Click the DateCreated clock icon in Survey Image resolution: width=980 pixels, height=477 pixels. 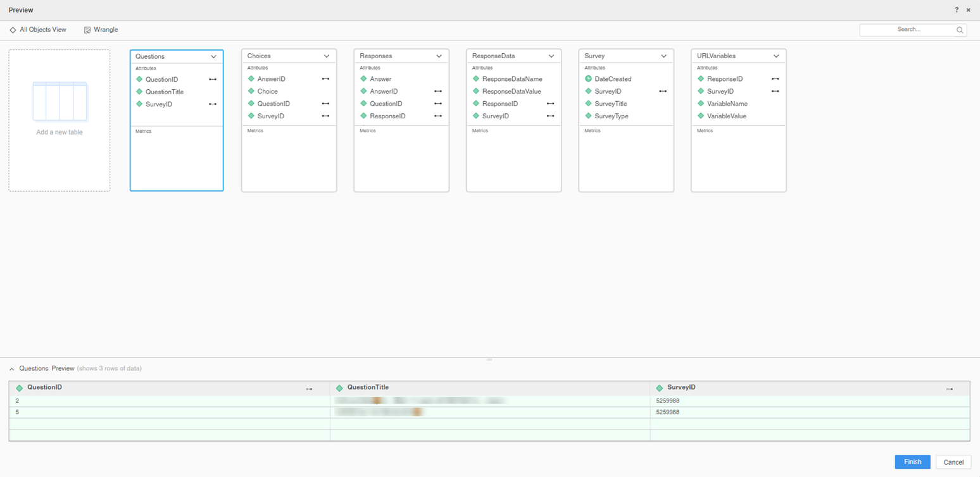click(588, 79)
